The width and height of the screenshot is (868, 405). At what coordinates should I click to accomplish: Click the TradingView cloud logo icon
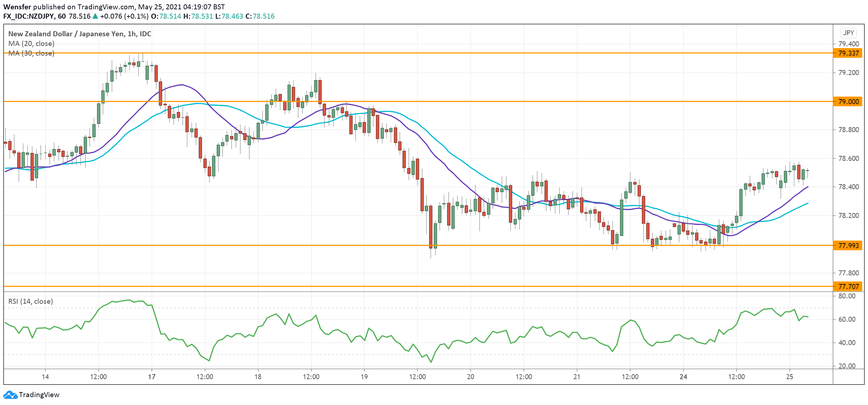coord(10,395)
